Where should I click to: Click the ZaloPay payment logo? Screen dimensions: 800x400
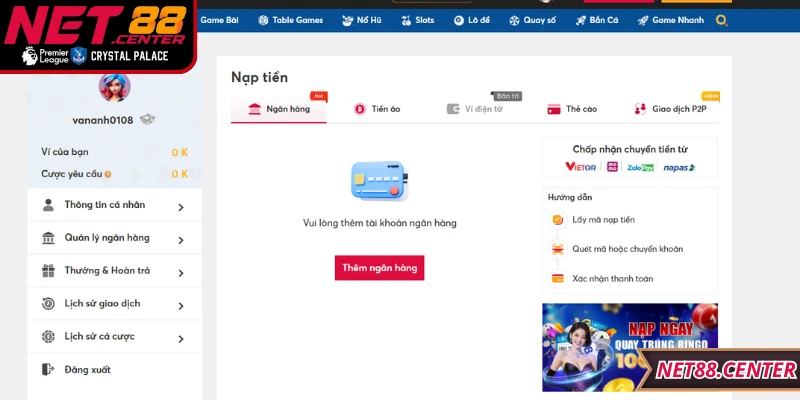coord(640,167)
